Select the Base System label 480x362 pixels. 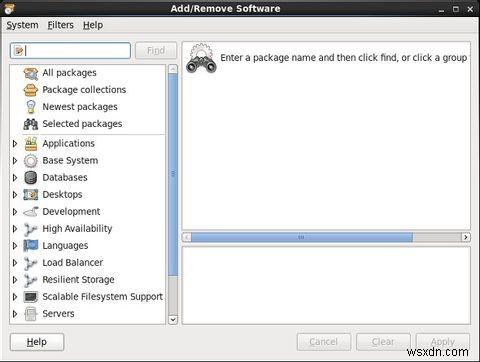pos(70,161)
